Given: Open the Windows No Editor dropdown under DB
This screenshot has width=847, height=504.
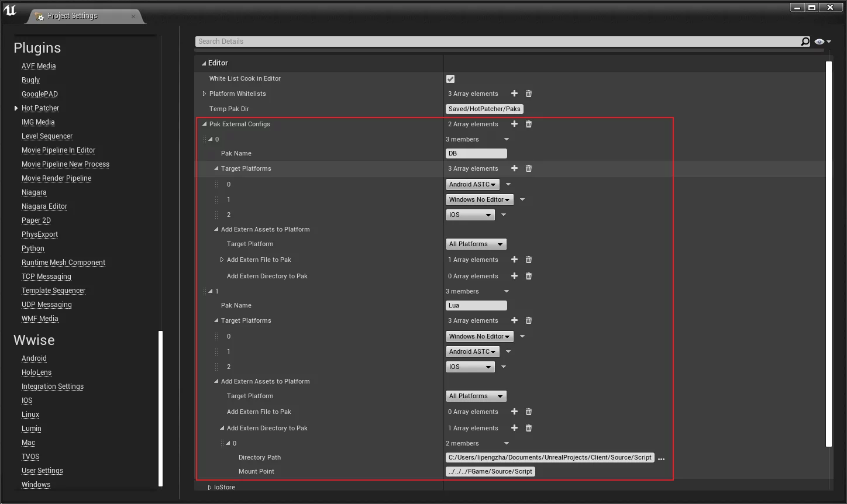Looking at the screenshot, I should [479, 200].
